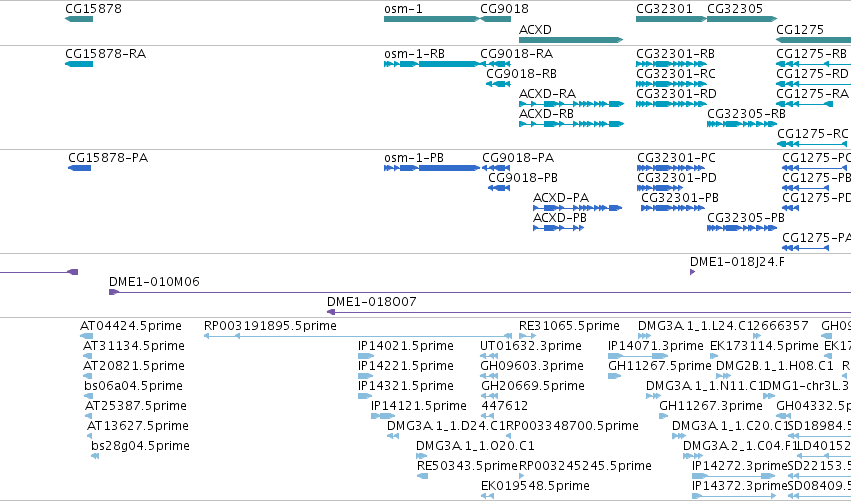Select the ACXD gene label
851x501 pixels.
535,29
